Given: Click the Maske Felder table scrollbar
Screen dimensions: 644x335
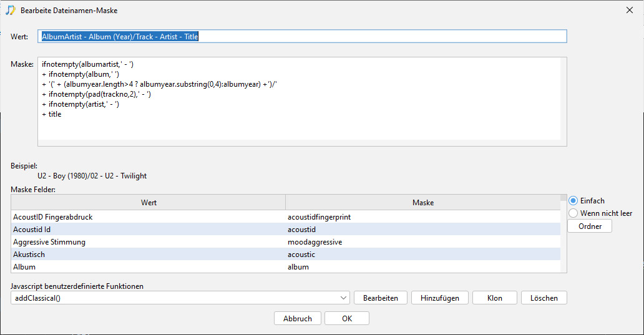Looking at the screenshot, I should (563, 233).
